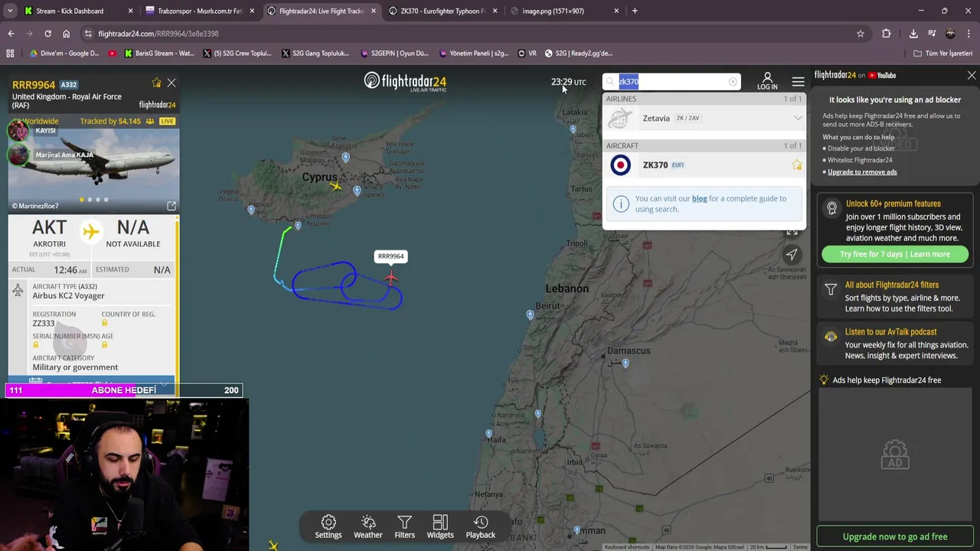Open the Chrome tab search dropdown
Viewport: 980px width, 551px height.
pos(10,11)
